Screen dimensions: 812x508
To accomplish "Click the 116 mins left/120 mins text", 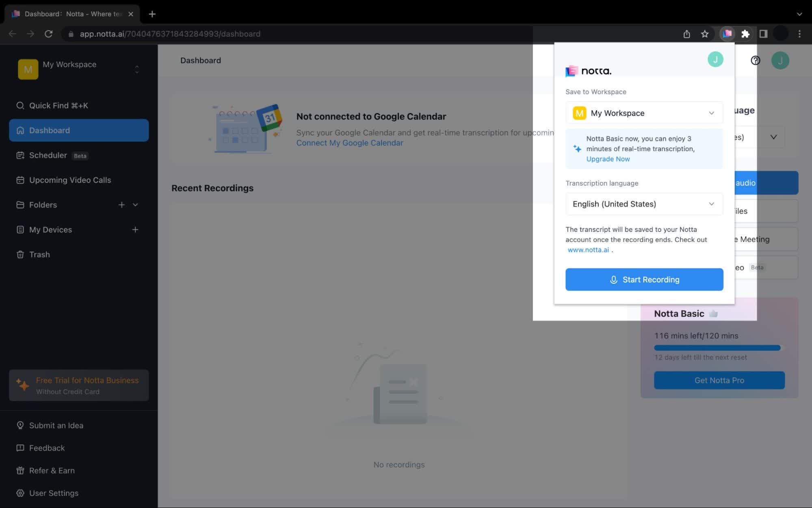I will 696,335.
